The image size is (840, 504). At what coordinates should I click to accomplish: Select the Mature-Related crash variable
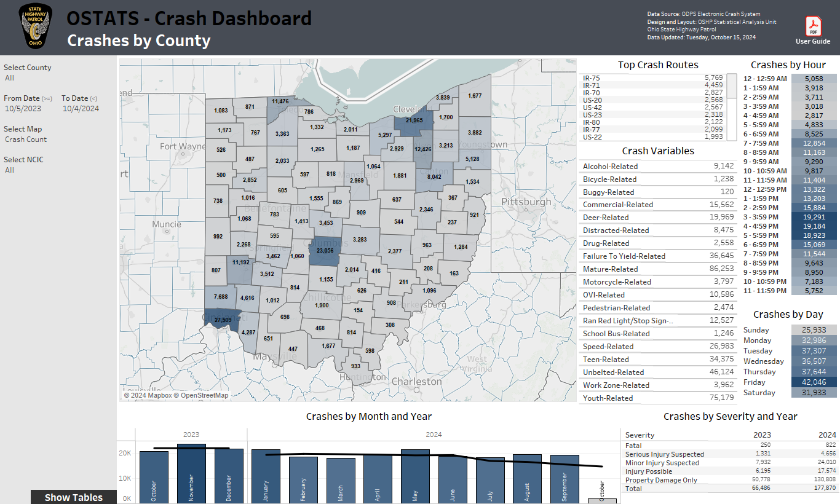pos(658,269)
